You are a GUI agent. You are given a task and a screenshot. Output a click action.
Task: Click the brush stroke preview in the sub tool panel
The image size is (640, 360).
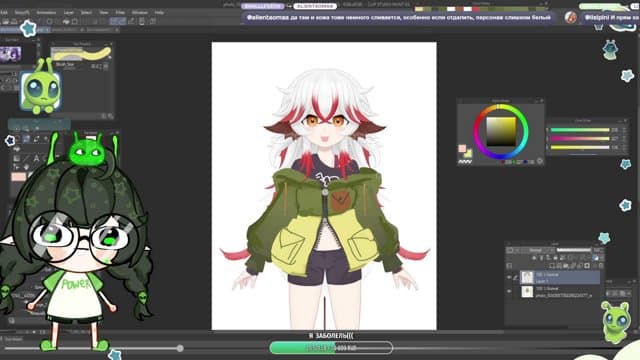81,54
